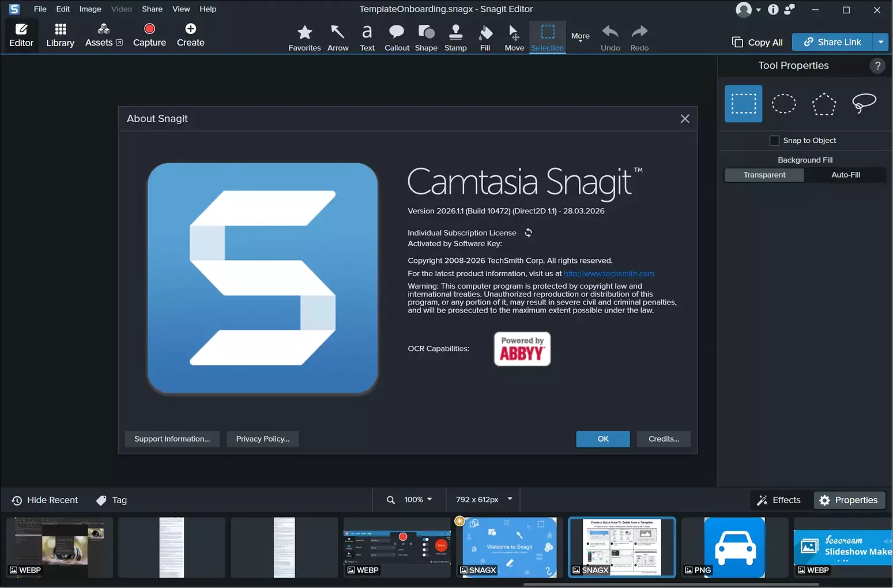Select the Arrow tool
The width and height of the screenshot is (893, 588).
pos(338,37)
